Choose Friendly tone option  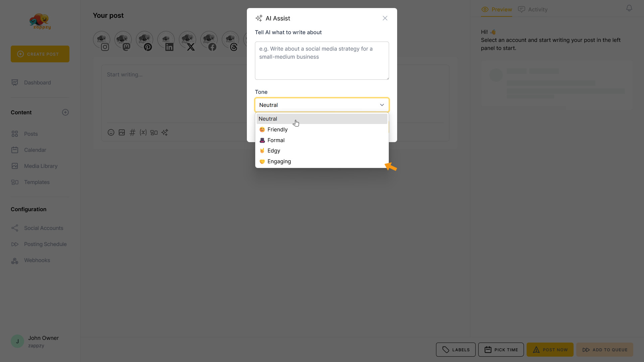pos(277,129)
